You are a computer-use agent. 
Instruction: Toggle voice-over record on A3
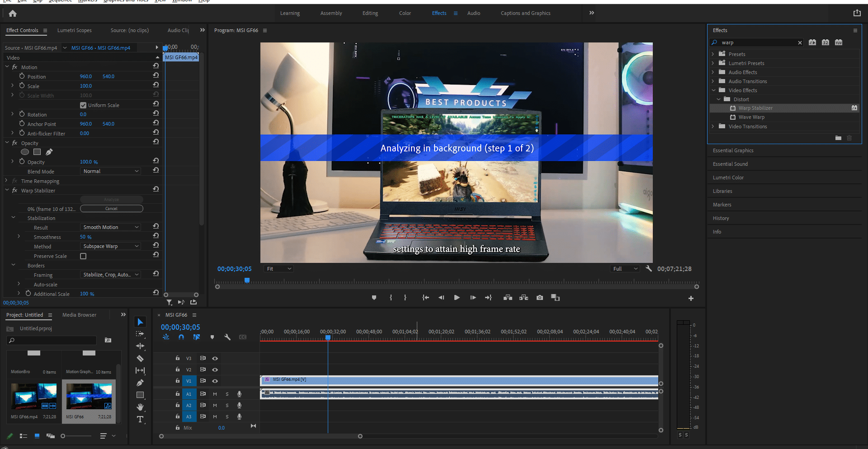tap(240, 416)
